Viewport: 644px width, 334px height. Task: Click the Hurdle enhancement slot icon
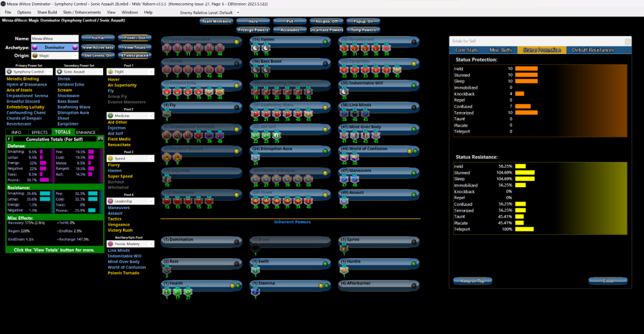tap(345, 271)
